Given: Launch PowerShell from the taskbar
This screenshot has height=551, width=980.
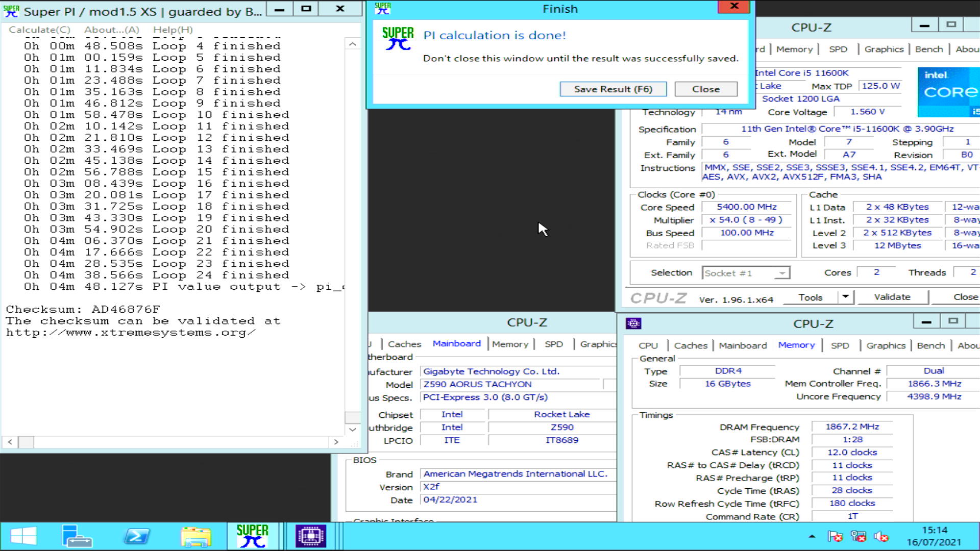Looking at the screenshot, I should 137,536.
